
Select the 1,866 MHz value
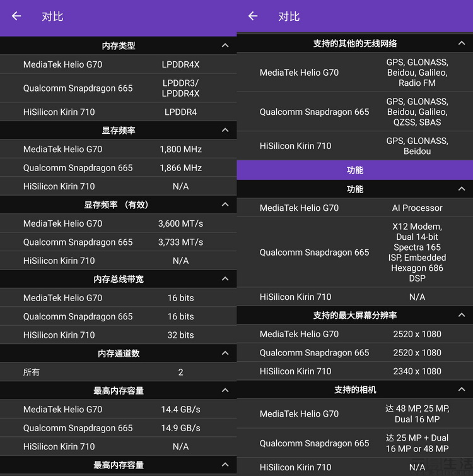point(181,167)
